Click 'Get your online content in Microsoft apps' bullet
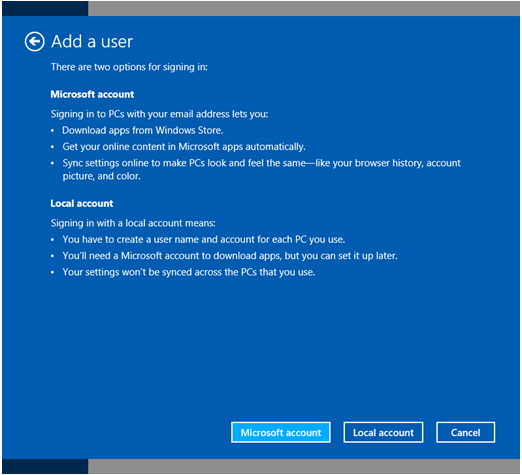Screen dimensions: 522x475 pyautogui.click(x=184, y=147)
